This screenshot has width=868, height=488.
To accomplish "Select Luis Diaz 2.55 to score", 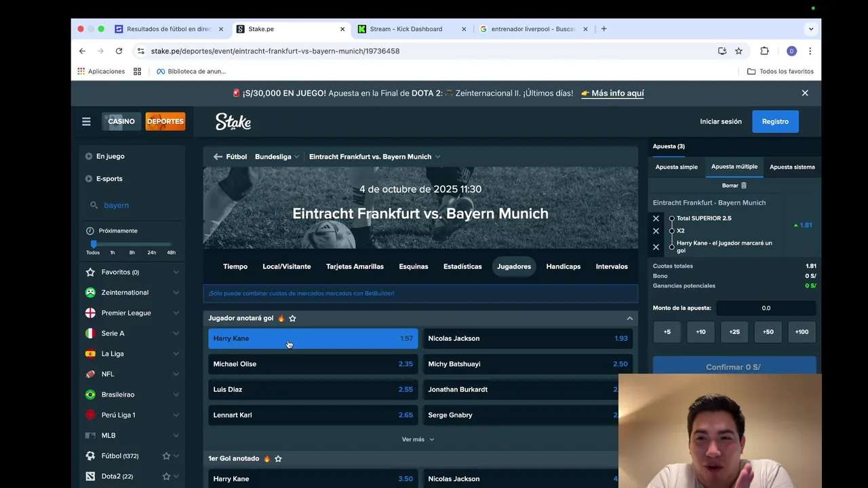I will [x=313, y=390].
